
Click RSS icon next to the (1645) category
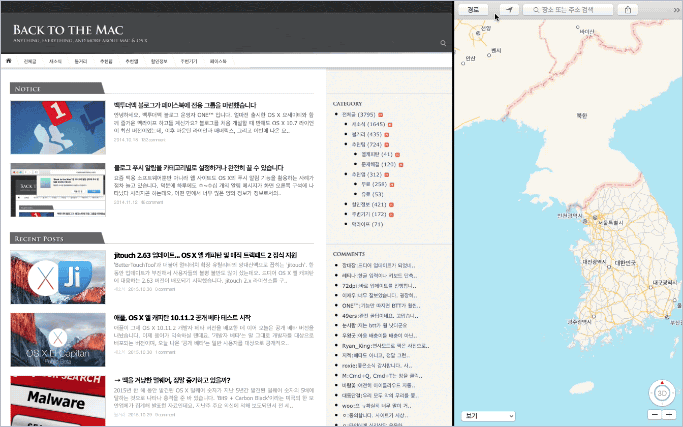coord(390,125)
